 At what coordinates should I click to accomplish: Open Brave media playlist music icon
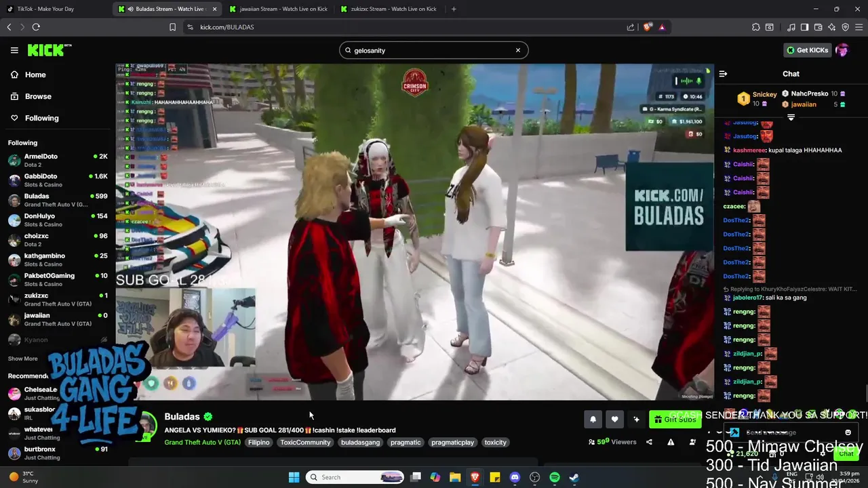(791, 27)
